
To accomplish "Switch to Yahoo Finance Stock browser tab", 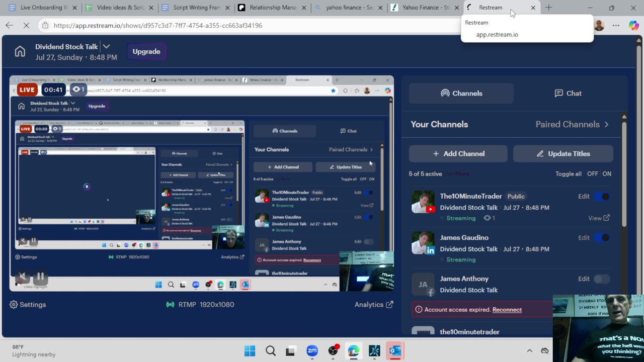I will (x=425, y=8).
